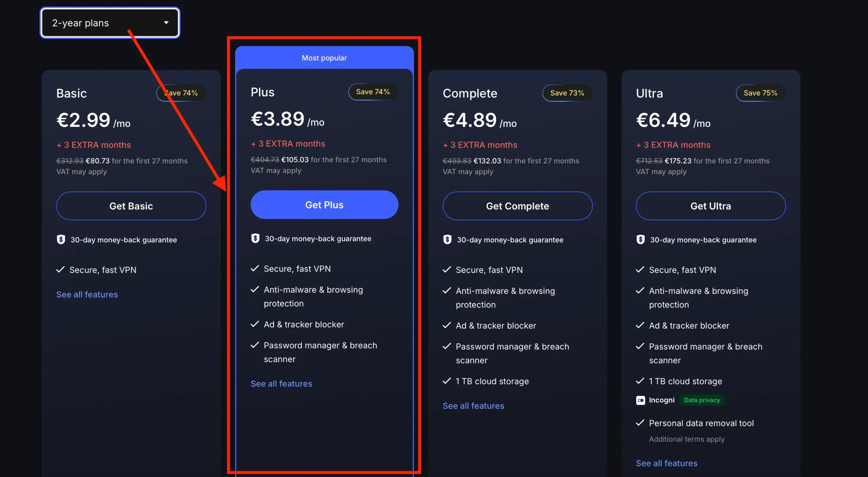Click the money-back guarantee shield icon under Get Basic
868x477 pixels.
(61, 240)
